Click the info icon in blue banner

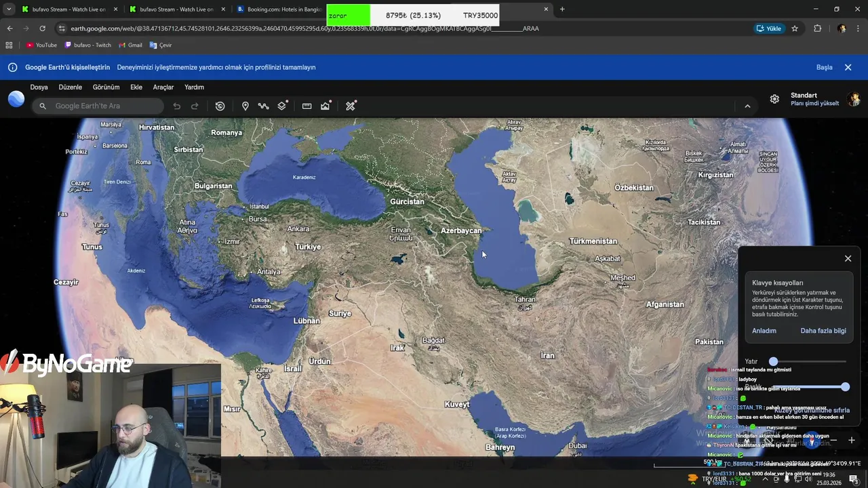(12, 67)
